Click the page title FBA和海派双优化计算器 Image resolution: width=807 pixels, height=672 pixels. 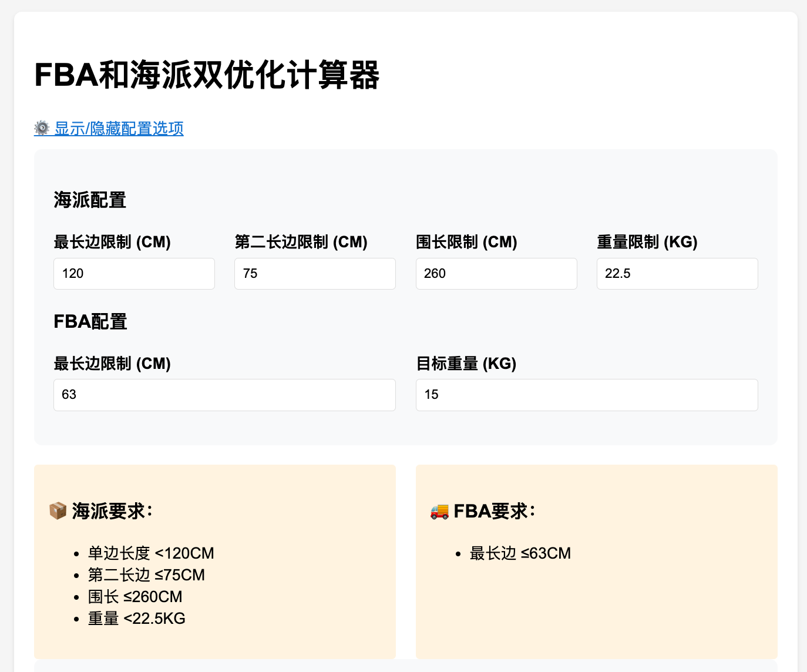207,75
